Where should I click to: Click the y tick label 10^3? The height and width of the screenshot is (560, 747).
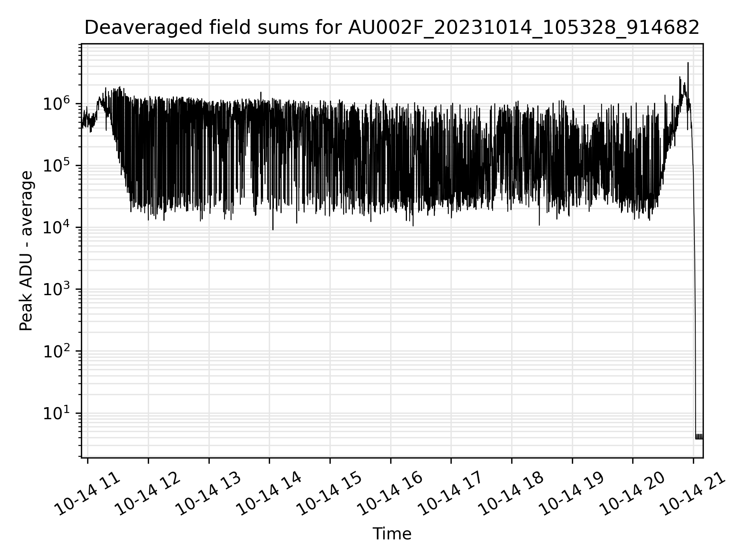(56, 289)
